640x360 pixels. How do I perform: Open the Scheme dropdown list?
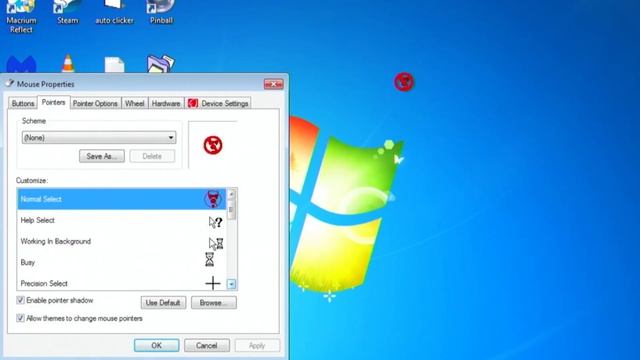click(x=99, y=138)
